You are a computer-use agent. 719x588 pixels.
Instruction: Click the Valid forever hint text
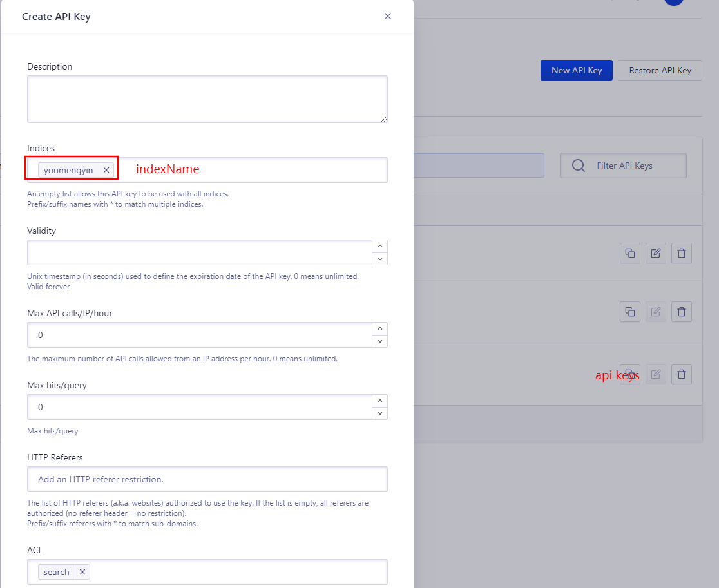(48, 287)
